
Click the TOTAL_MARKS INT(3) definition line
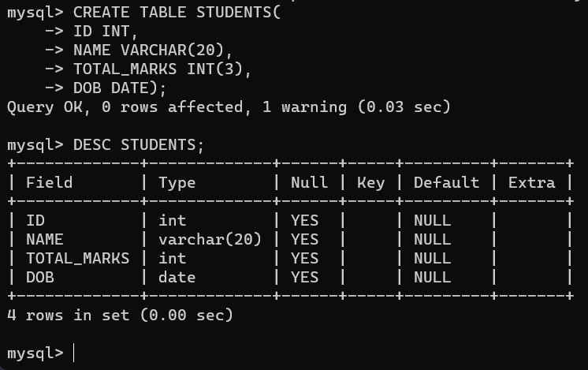tap(162, 69)
